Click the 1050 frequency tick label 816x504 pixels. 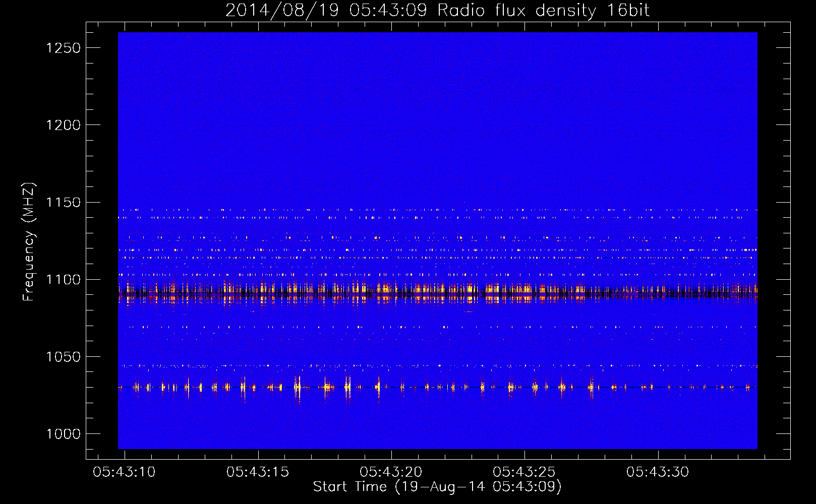[x=63, y=357]
